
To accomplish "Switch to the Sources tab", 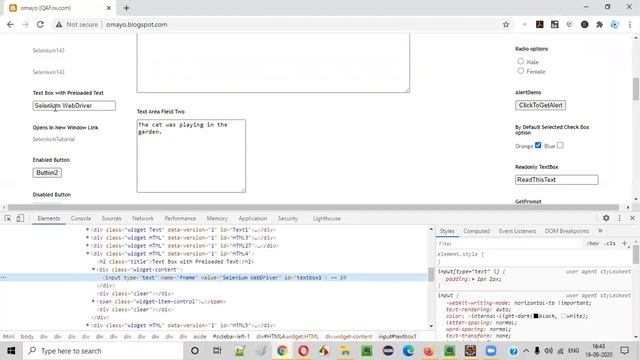I will [111, 218].
